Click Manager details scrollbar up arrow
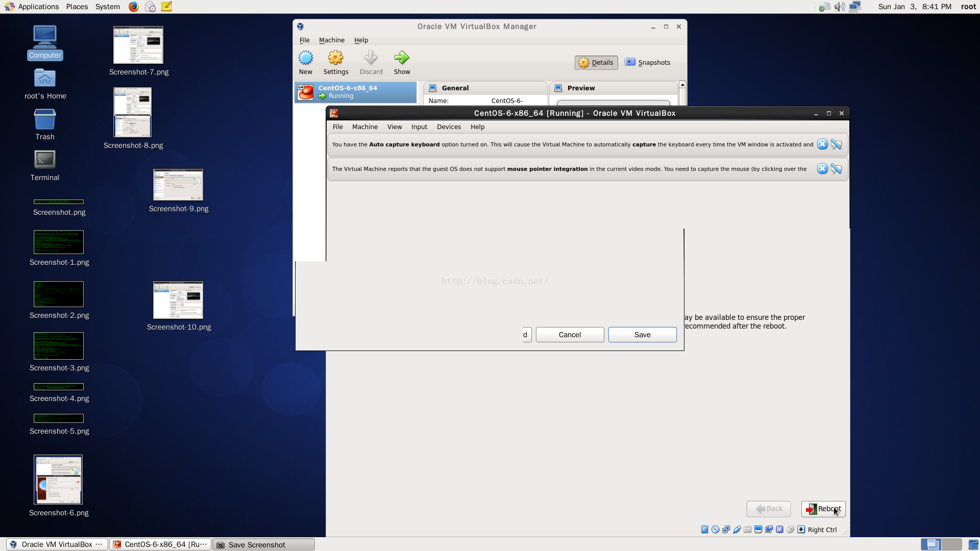Image resolution: width=980 pixels, height=551 pixels. [x=682, y=85]
